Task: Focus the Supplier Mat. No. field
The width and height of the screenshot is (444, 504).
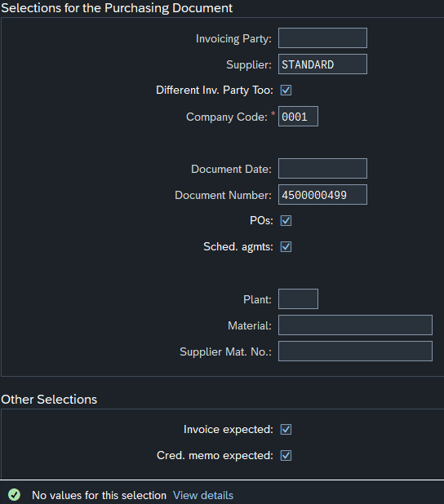Action: 355,351
